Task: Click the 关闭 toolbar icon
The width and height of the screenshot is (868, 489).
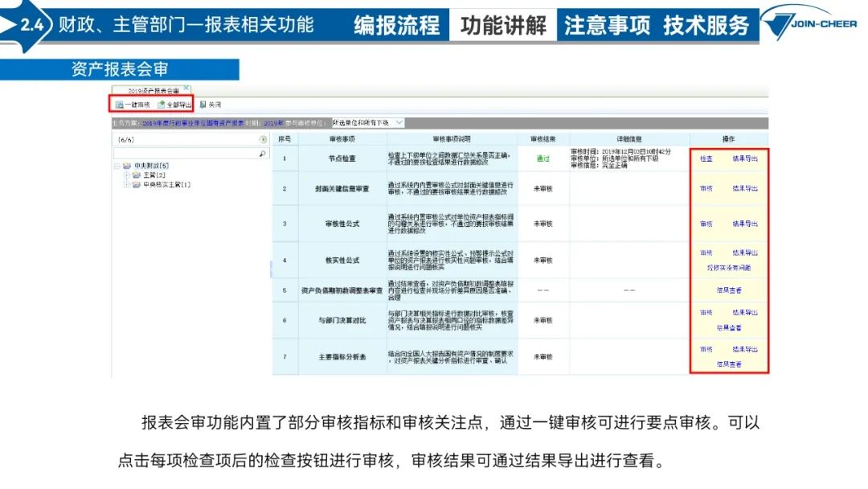Action: 203,105
